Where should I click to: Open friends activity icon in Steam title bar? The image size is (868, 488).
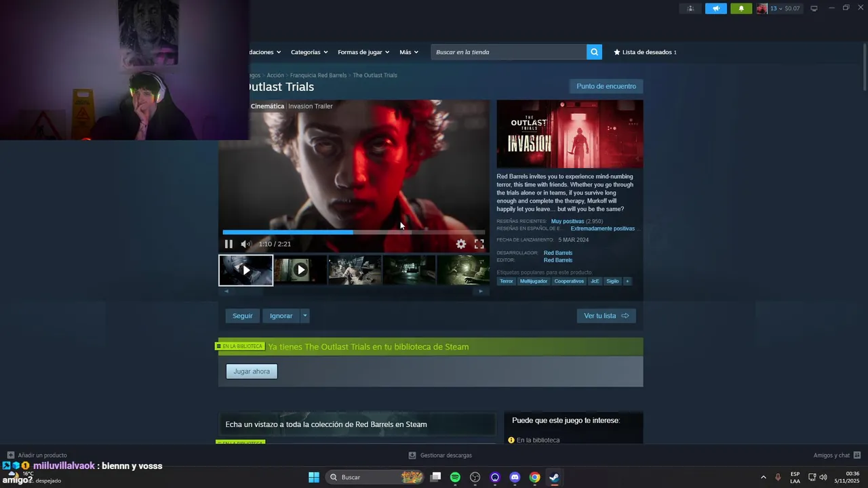[691, 9]
